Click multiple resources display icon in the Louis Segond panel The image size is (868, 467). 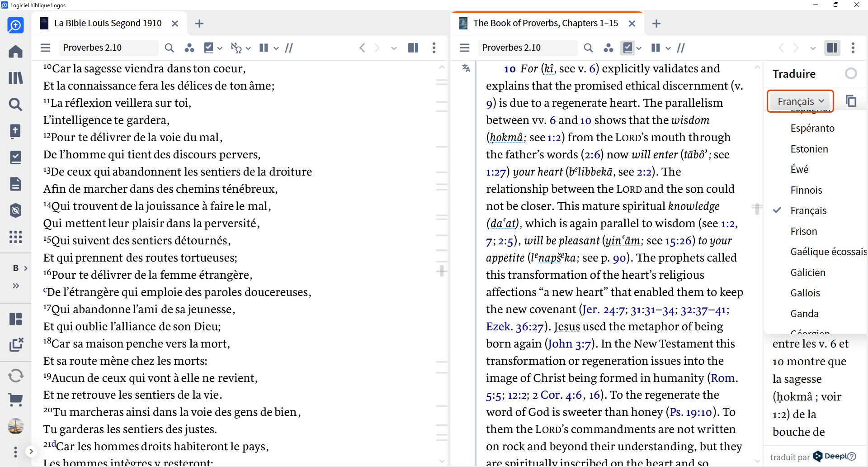coord(264,48)
